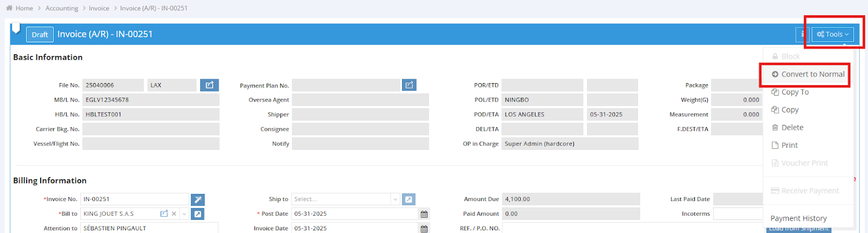The height and width of the screenshot is (233, 868).
Task: Click the info icon beside Tools
Action: pyautogui.click(x=802, y=35)
